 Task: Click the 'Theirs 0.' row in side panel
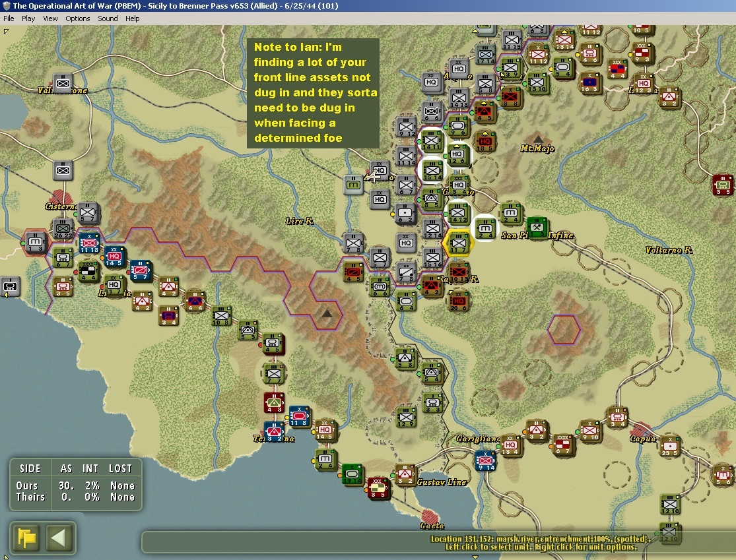pyautogui.click(x=75, y=497)
